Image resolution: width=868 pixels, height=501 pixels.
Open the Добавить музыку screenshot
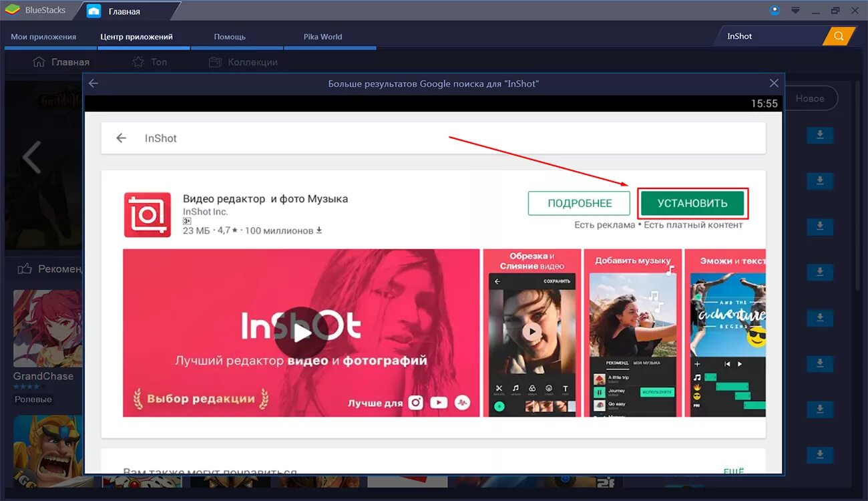pyautogui.click(x=632, y=333)
